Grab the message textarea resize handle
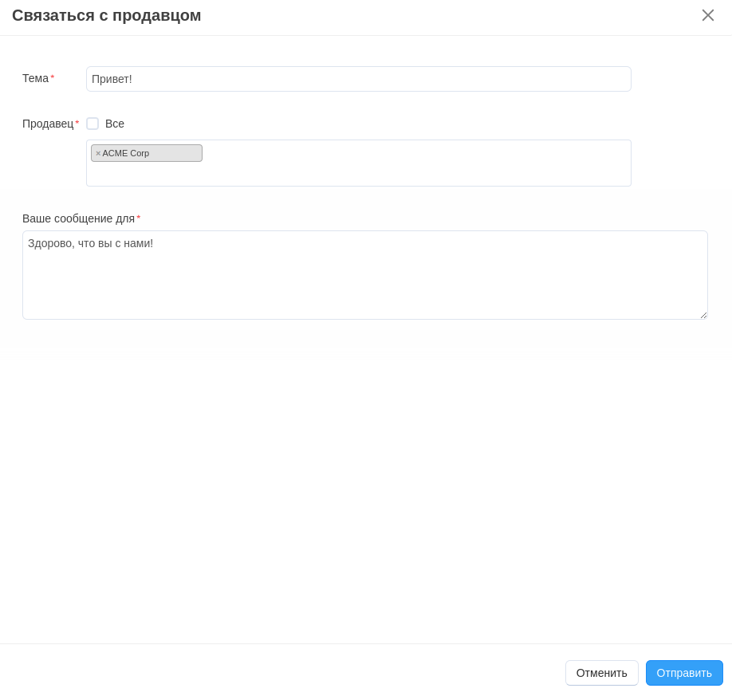Image resolution: width=732 pixels, height=700 pixels. tap(703, 315)
